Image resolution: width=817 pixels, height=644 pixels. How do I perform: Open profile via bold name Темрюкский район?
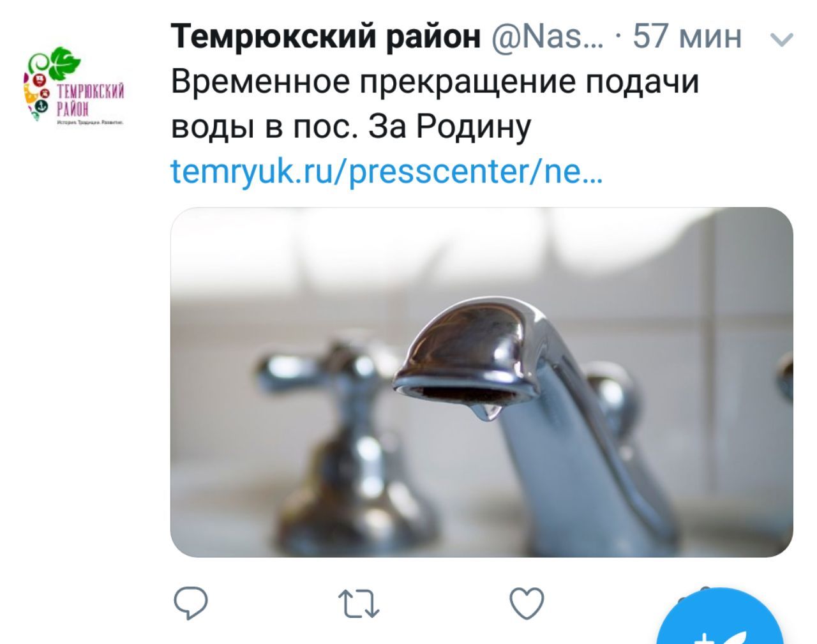(x=326, y=36)
